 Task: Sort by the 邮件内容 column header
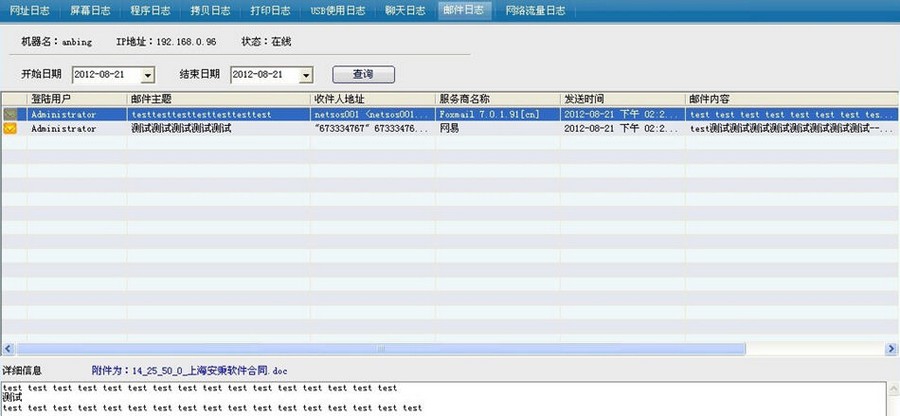(792, 99)
